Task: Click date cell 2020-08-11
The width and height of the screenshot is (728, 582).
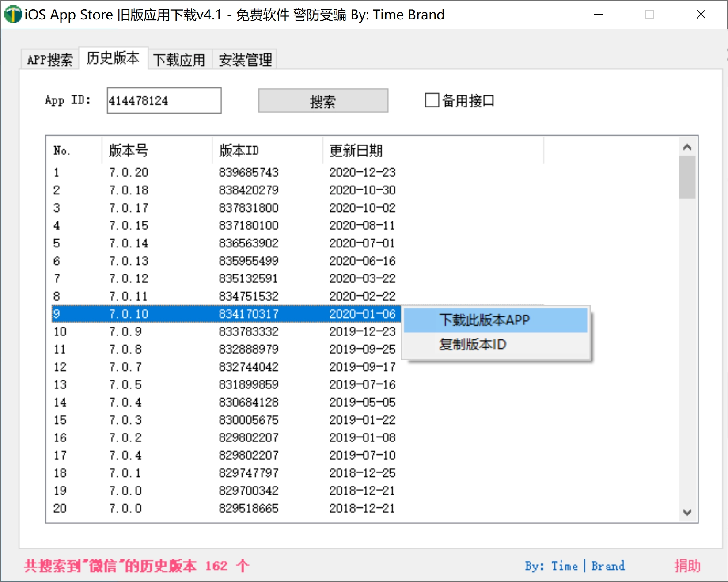Action: click(x=362, y=225)
